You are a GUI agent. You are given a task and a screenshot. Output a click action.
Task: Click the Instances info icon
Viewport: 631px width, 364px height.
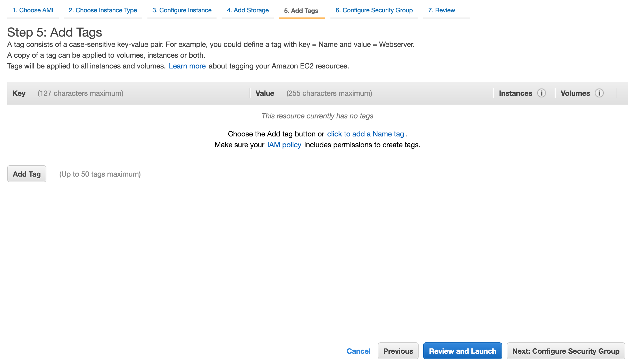[541, 93]
